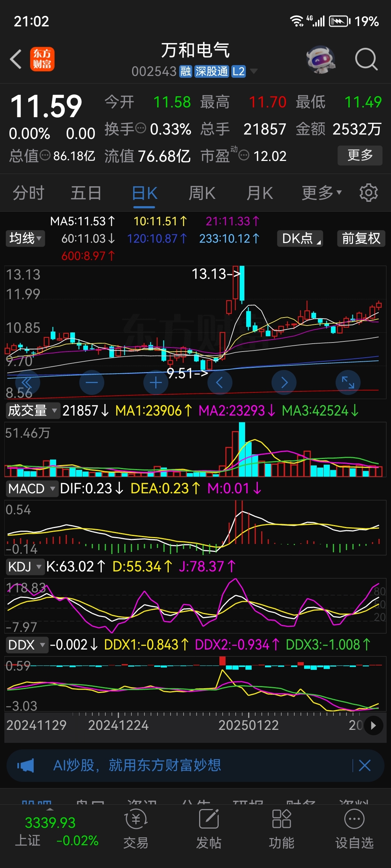Tap the WiFi signal icon in status bar
This screenshot has height=868, width=391.
pyautogui.click(x=297, y=21)
